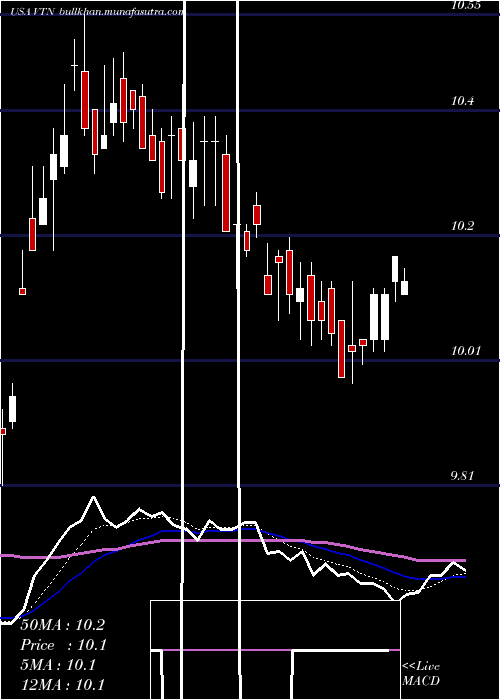Click the 10.4 price axis label
Screen dimensions: 500x700
(462, 101)
